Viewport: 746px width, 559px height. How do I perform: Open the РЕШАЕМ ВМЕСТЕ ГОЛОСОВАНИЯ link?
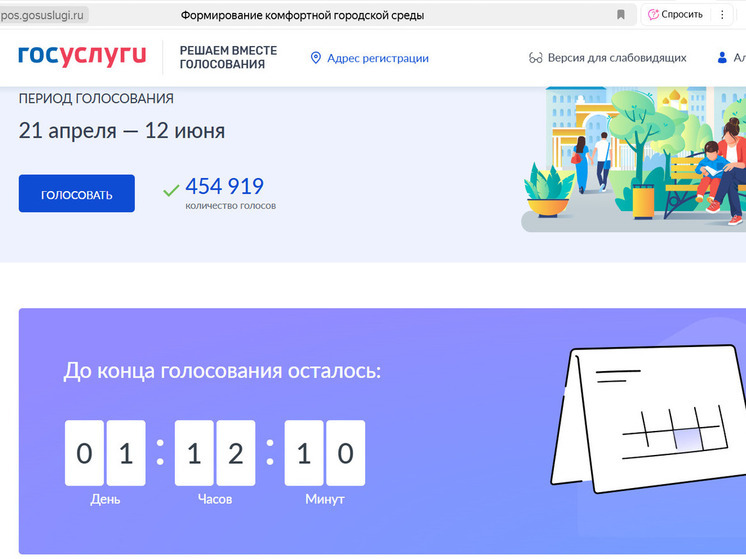pos(228,57)
